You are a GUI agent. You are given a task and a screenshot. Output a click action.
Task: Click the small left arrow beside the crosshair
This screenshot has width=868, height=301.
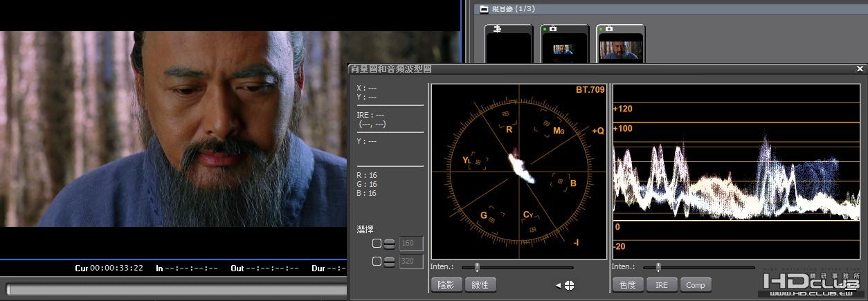point(558,285)
